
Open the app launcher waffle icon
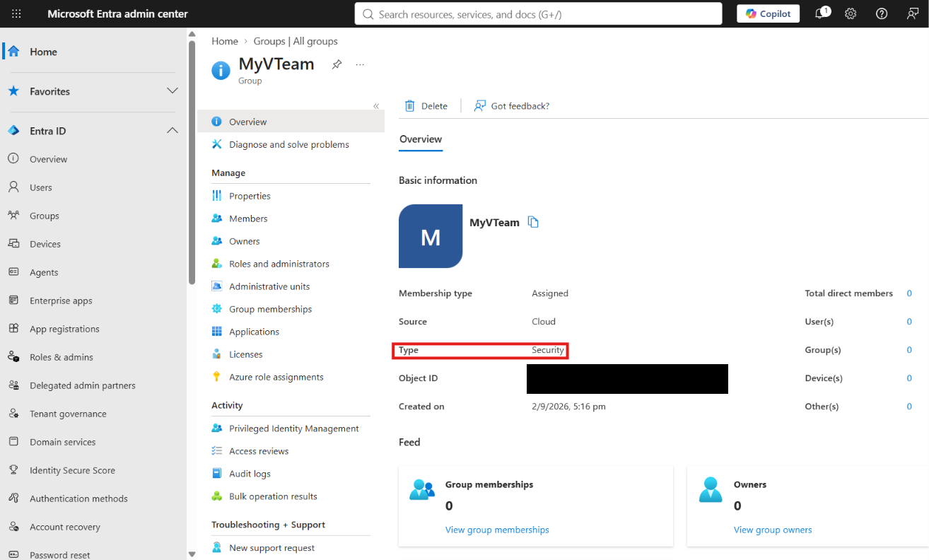click(16, 14)
